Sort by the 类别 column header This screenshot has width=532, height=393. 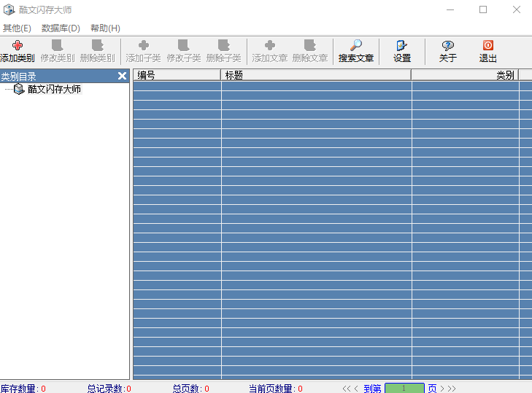tap(465, 75)
